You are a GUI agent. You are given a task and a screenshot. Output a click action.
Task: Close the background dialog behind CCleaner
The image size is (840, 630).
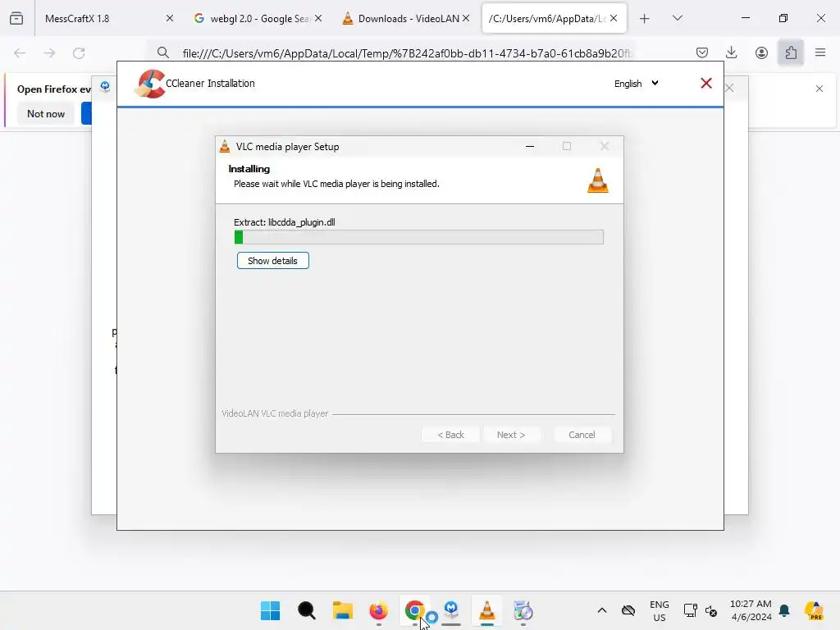729,88
